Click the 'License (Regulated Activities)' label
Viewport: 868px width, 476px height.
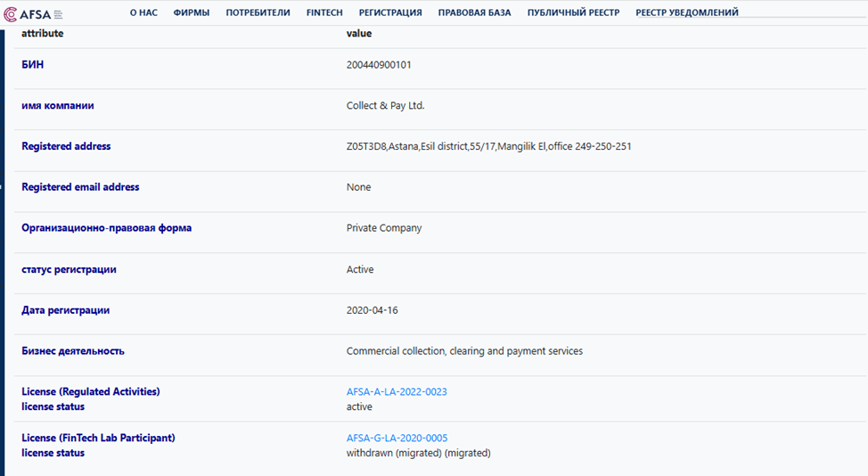(x=91, y=392)
